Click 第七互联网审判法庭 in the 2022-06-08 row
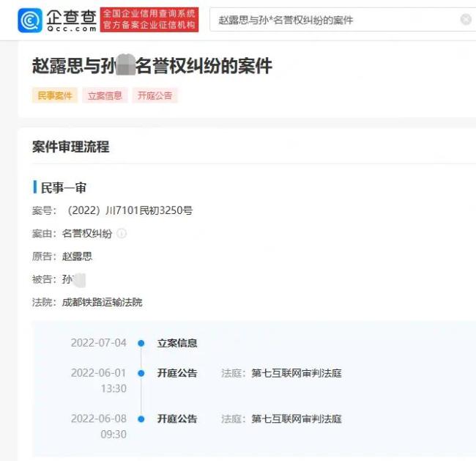 point(297,419)
